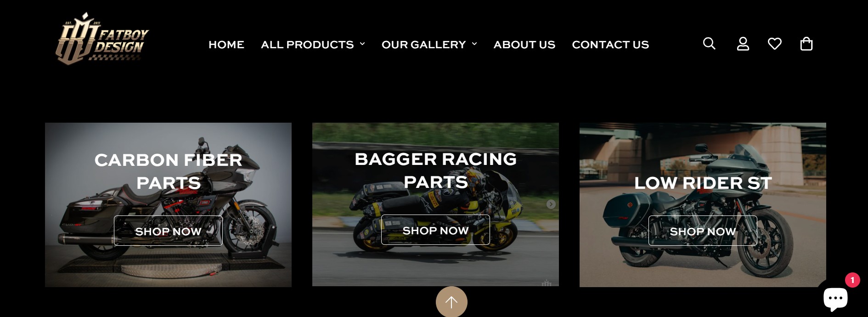Shop now for Low Rider ST

coord(703,231)
